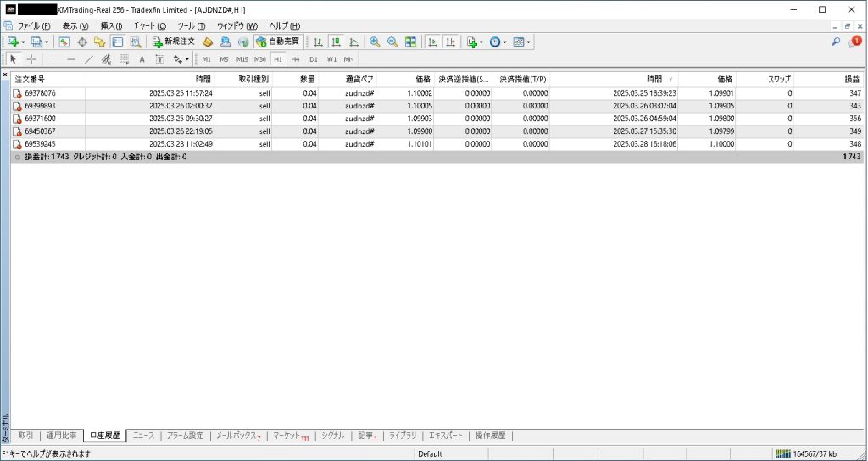
Task: Click the trendline drawing tool
Action: [89, 59]
